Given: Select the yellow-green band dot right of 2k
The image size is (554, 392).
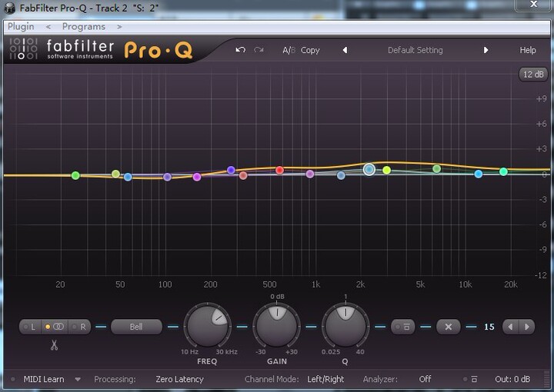Looking at the screenshot, I should coord(386,170).
